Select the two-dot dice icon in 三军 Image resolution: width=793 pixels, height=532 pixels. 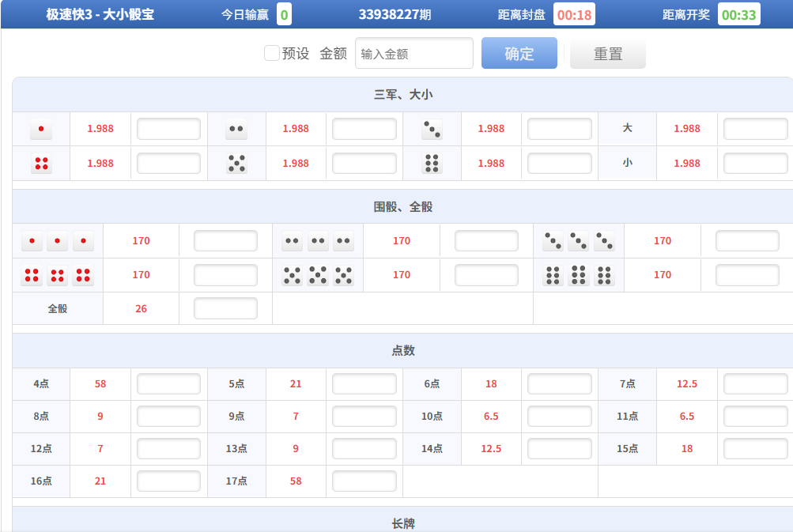click(x=236, y=129)
